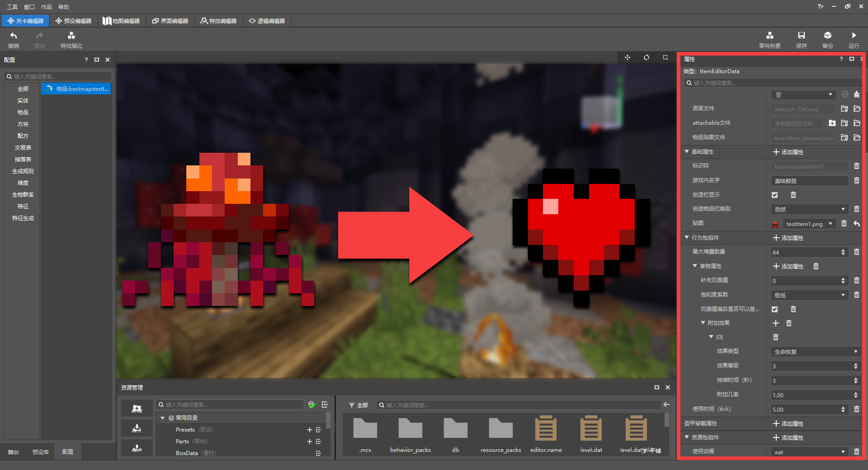This screenshot has height=470, width=868.
Task: Click the level.dat file
Action: click(x=591, y=435)
